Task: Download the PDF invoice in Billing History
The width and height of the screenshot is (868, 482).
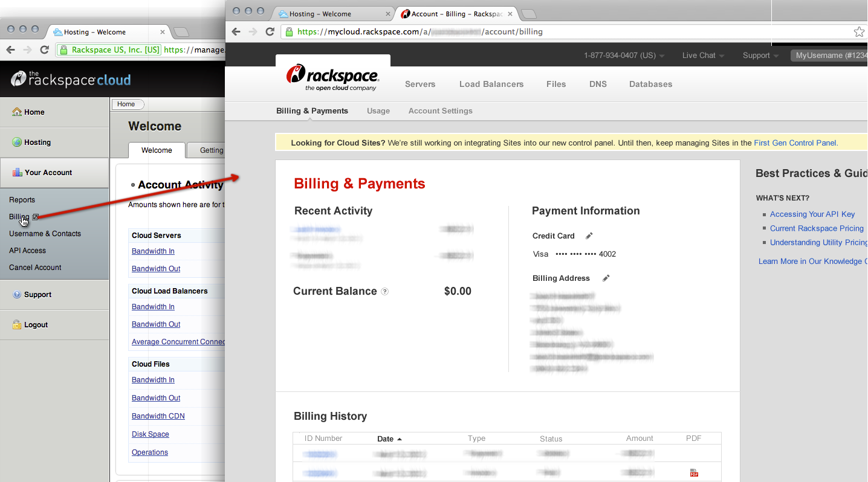Action: (694, 473)
